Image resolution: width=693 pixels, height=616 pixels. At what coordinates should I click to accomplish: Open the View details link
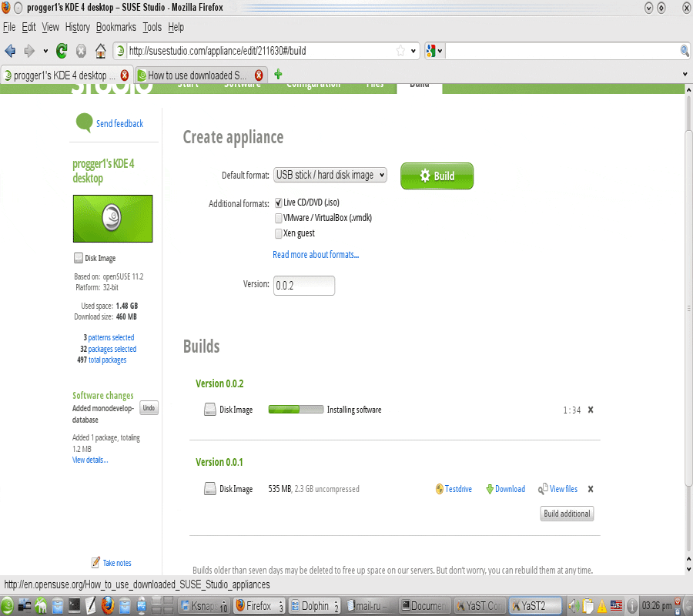pos(90,460)
